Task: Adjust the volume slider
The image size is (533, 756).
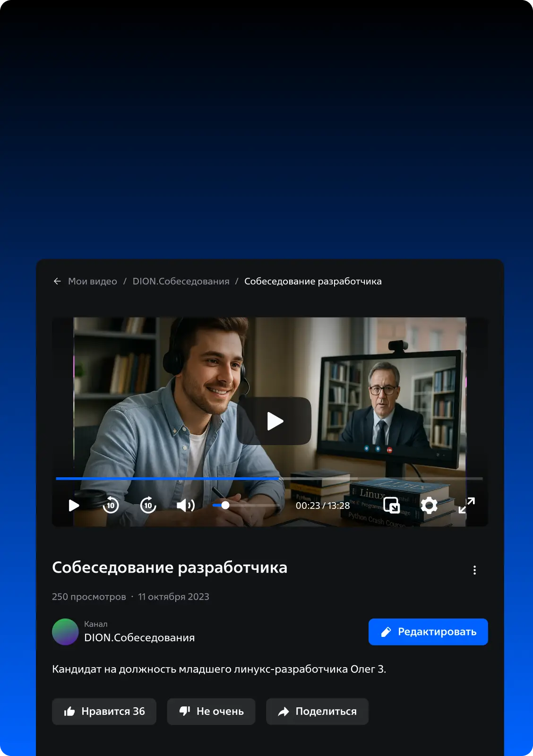Action: click(x=246, y=506)
